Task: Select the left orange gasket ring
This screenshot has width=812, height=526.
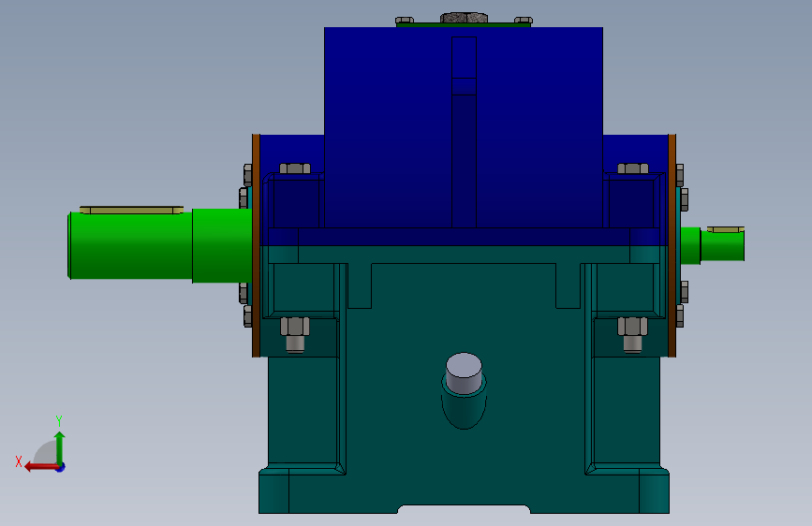Action: click(256, 245)
